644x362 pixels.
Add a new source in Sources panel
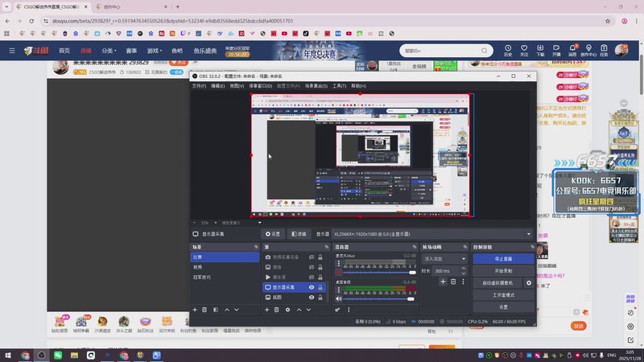[x=266, y=310]
